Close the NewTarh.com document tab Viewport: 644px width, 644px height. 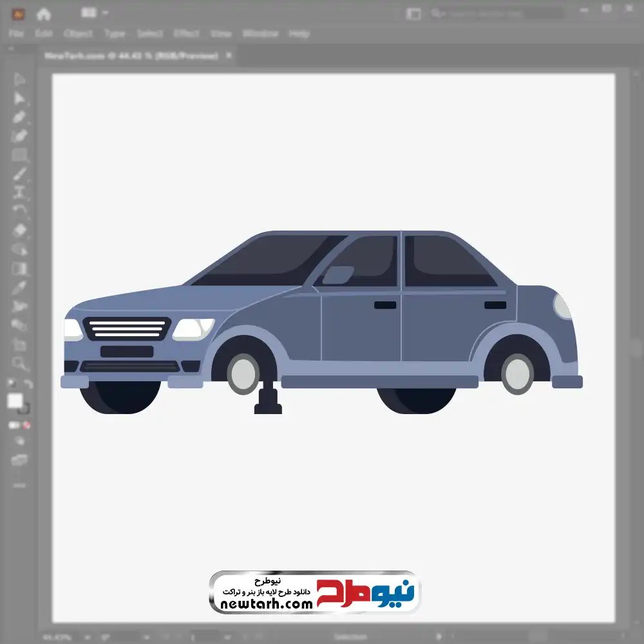[x=229, y=56]
